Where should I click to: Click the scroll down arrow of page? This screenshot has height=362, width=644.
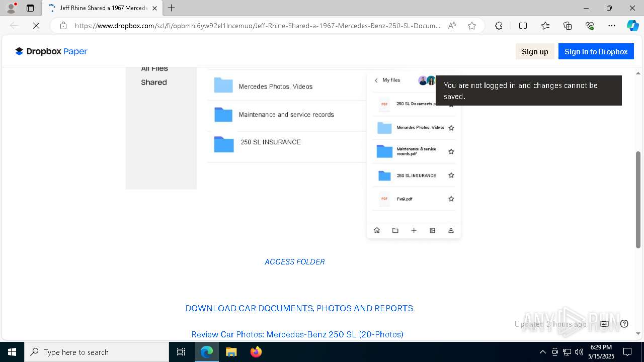pyautogui.click(x=638, y=333)
